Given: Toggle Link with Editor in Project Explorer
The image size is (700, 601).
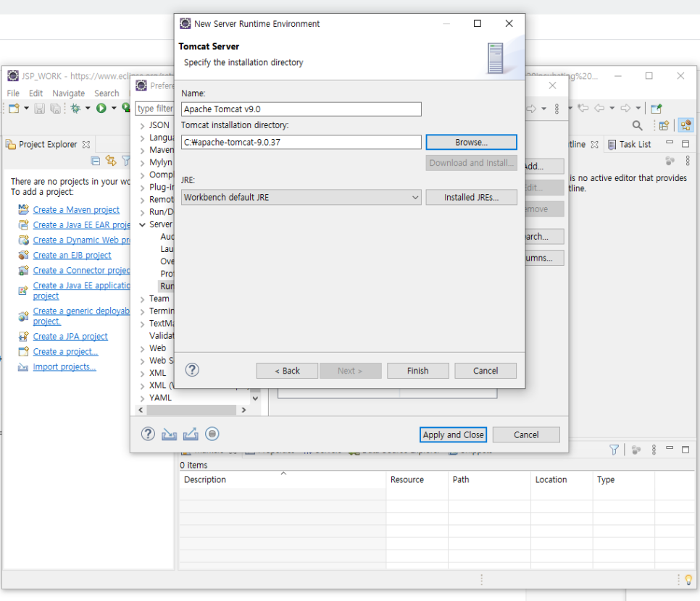Looking at the screenshot, I should pos(110,160).
